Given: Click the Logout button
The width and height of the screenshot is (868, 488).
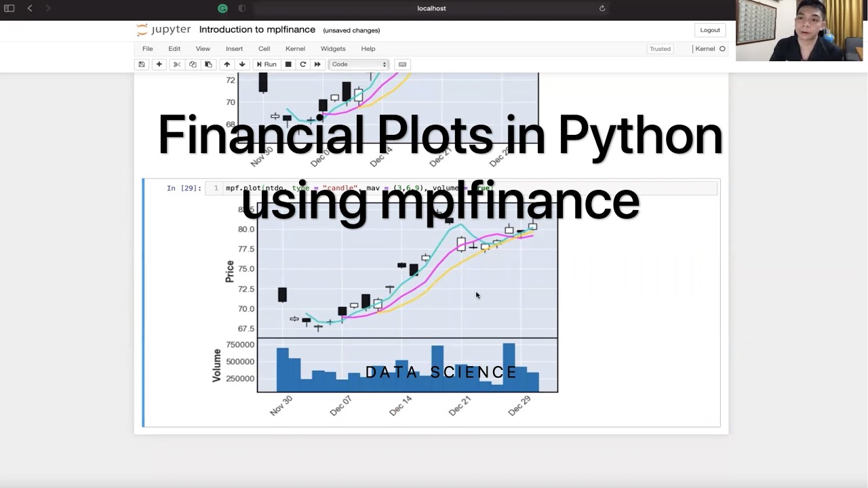Looking at the screenshot, I should [x=710, y=30].
